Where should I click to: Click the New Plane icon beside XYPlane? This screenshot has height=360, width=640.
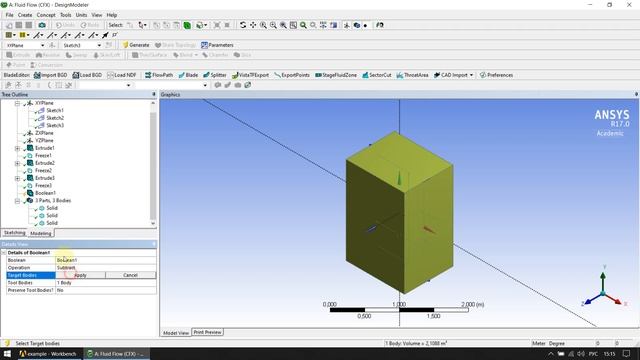pyautogui.click(x=52, y=45)
